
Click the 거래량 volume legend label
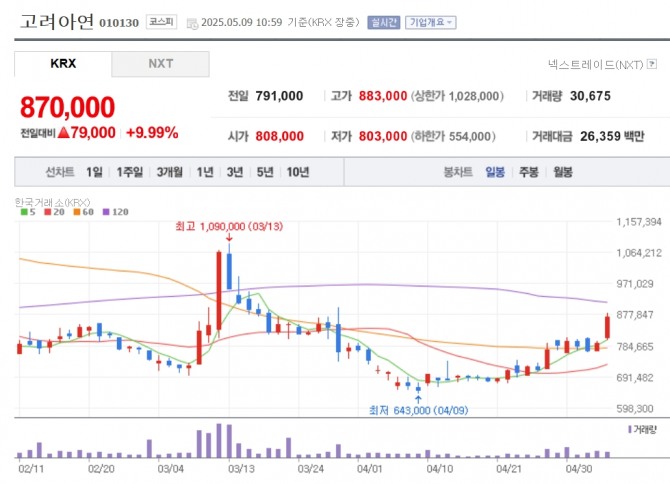point(645,430)
